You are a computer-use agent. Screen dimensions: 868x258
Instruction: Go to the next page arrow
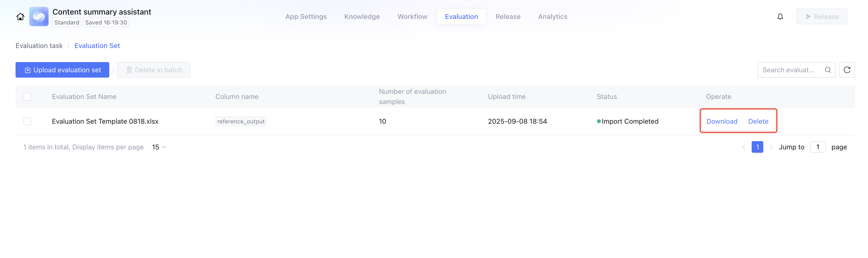(771, 147)
